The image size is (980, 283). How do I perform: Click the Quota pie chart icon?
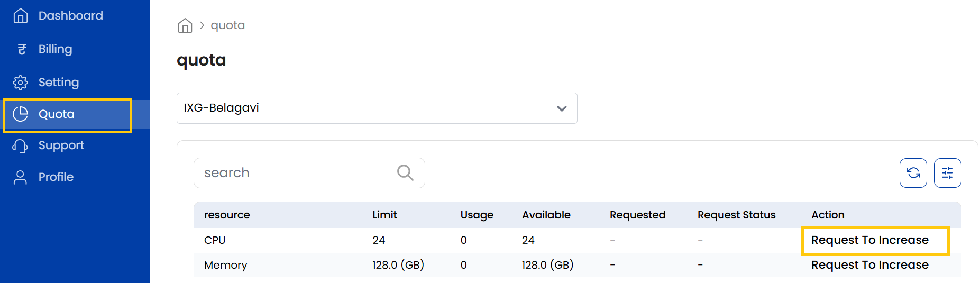pyautogui.click(x=21, y=114)
